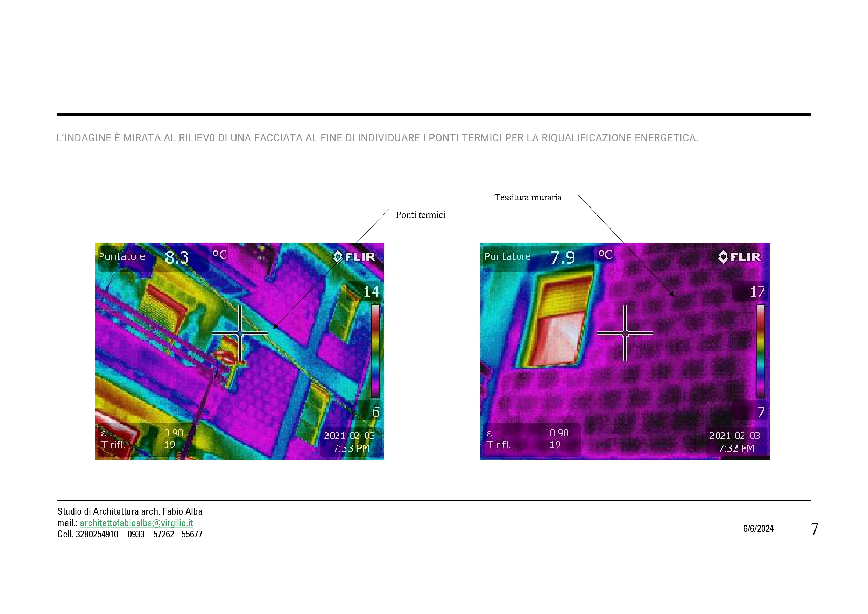Click the 'T rifl.' label in the right image
Viewport: 868px width, 614px height.
pos(499,445)
